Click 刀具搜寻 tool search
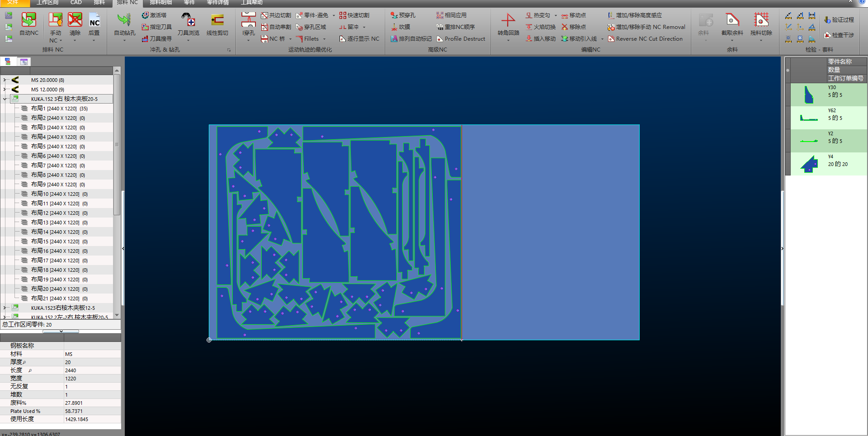Screen dimensions: 868x436 pos(156,39)
